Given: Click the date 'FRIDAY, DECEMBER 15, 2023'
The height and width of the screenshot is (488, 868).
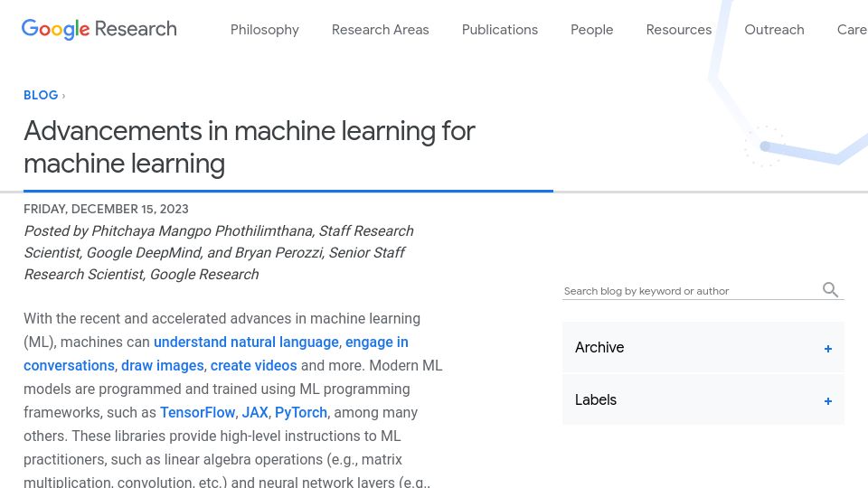Looking at the screenshot, I should [106, 209].
